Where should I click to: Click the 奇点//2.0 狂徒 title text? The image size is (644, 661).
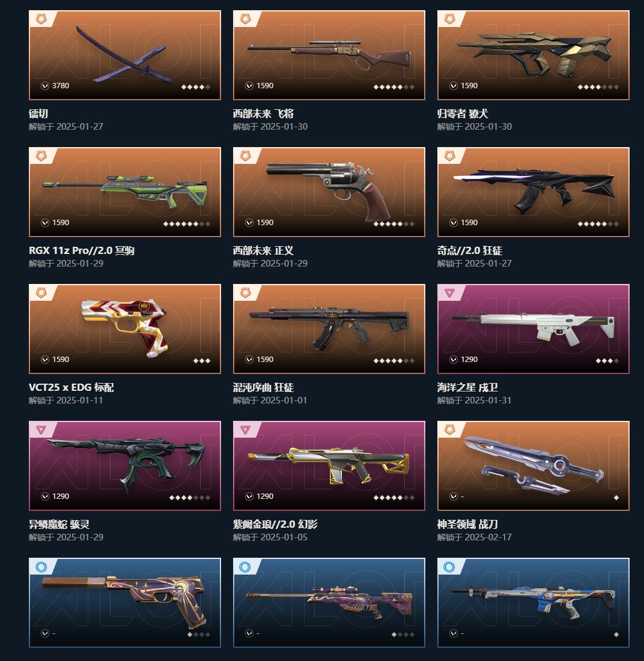(x=469, y=250)
